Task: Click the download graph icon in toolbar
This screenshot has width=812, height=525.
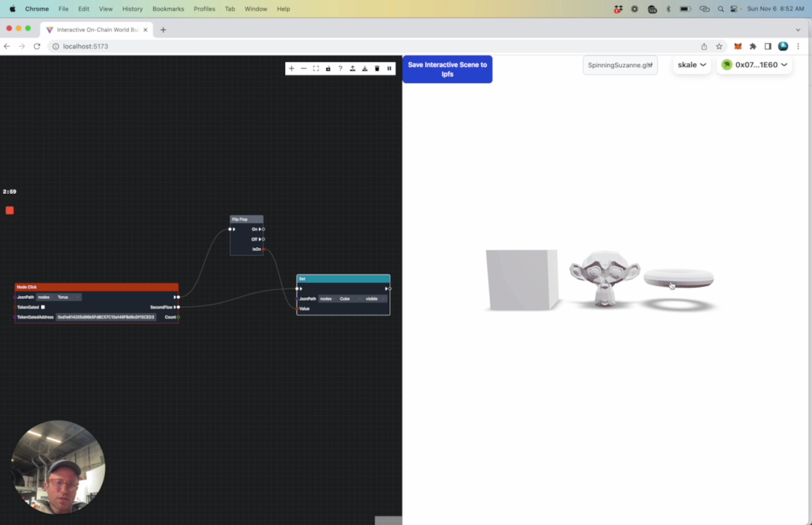Action: (365, 69)
